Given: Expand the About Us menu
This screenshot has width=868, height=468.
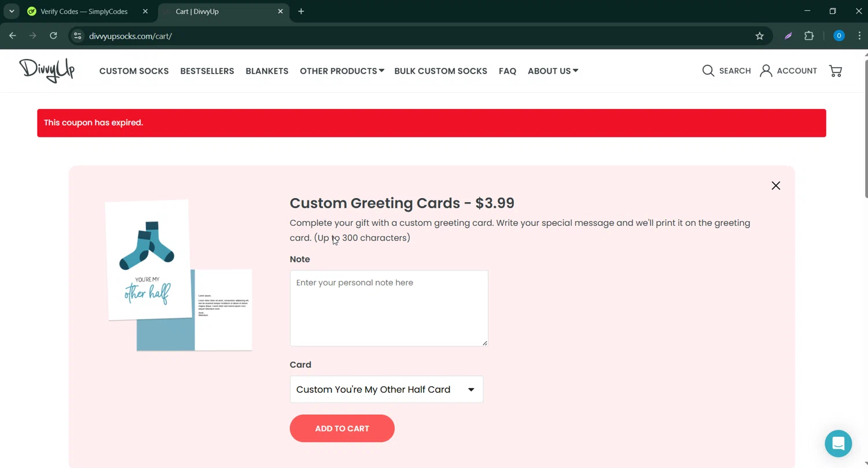Looking at the screenshot, I should pos(553,71).
